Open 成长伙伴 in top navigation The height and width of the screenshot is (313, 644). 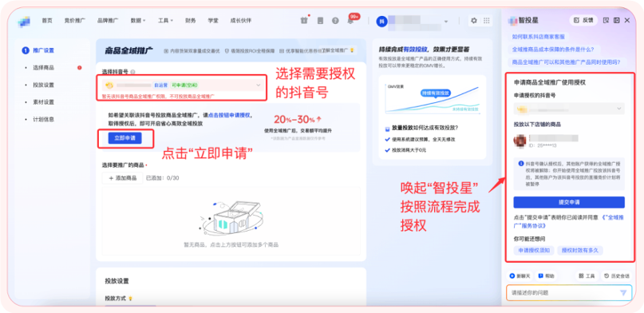(x=241, y=21)
